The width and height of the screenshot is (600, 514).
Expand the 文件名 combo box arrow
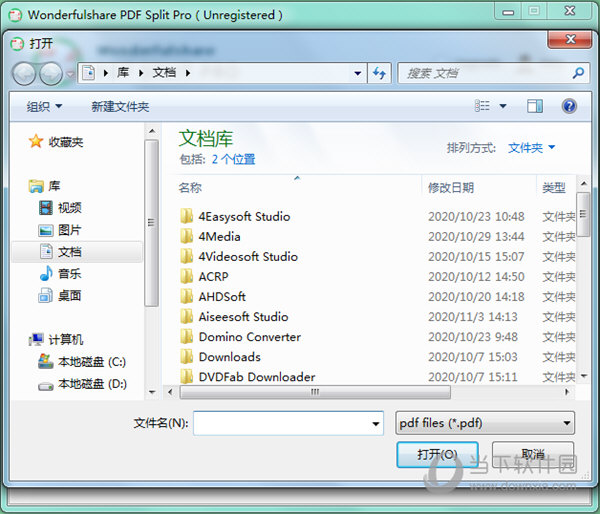(x=376, y=423)
